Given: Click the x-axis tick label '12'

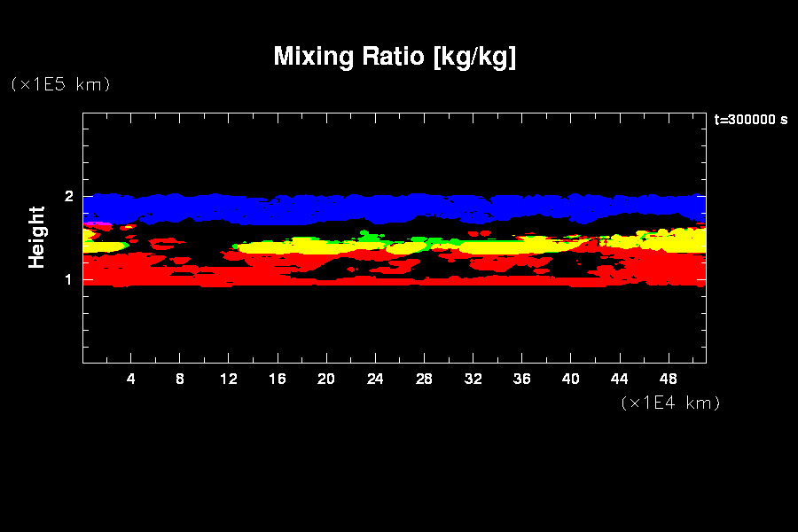Looking at the screenshot, I should [x=229, y=379].
